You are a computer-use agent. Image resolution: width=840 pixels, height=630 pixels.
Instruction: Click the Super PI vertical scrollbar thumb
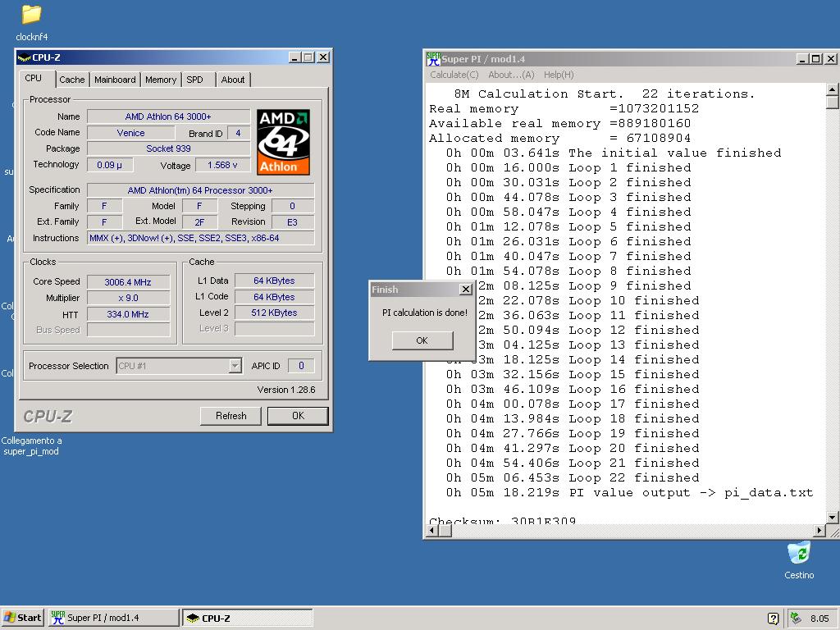pos(832,103)
